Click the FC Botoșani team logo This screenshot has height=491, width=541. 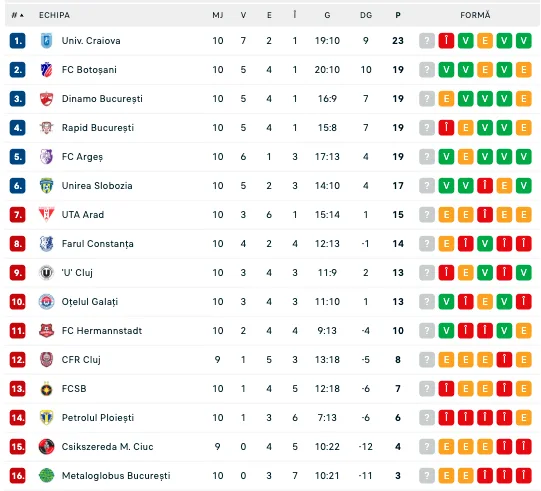pyautogui.click(x=46, y=70)
